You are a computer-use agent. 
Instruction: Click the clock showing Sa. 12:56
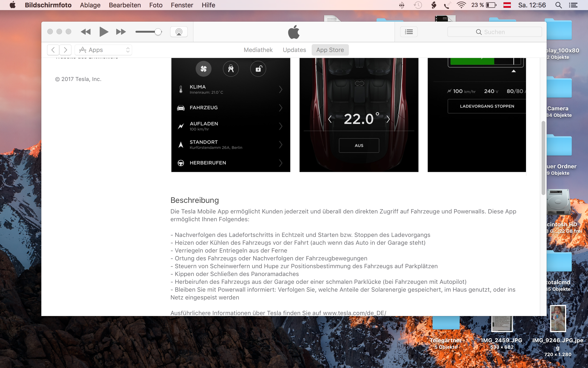click(532, 5)
